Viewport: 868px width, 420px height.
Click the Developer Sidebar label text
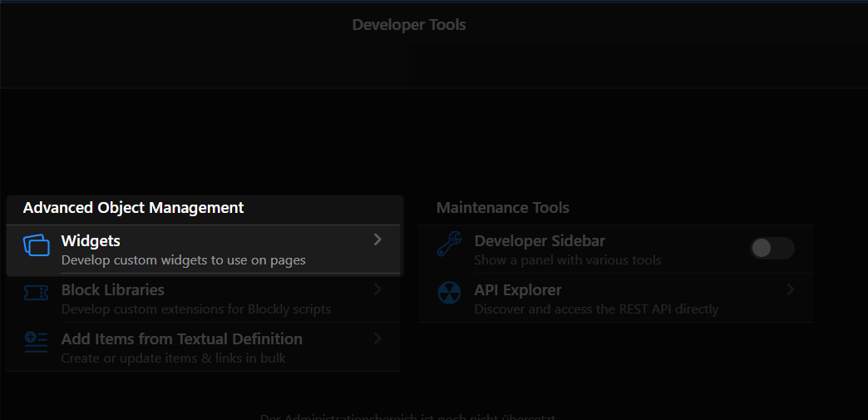539,241
